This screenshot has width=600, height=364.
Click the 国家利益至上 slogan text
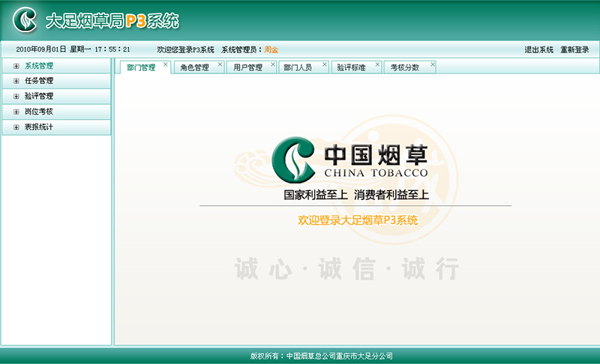pos(316,195)
